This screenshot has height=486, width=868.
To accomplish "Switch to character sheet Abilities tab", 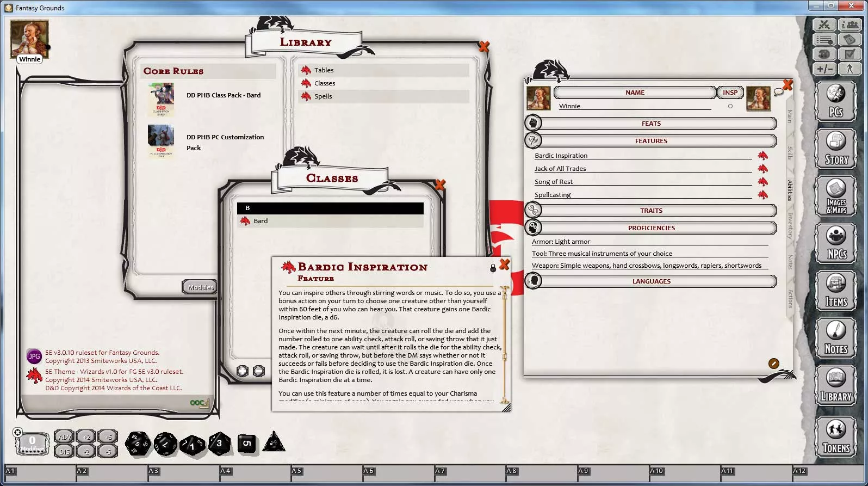I will (x=790, y=190).
